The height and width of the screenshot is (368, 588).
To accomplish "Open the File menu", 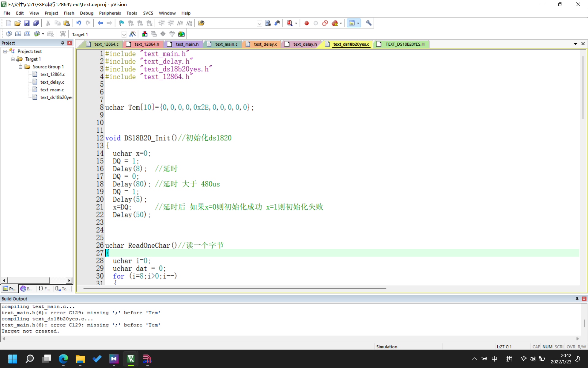I will click(7, 13).
